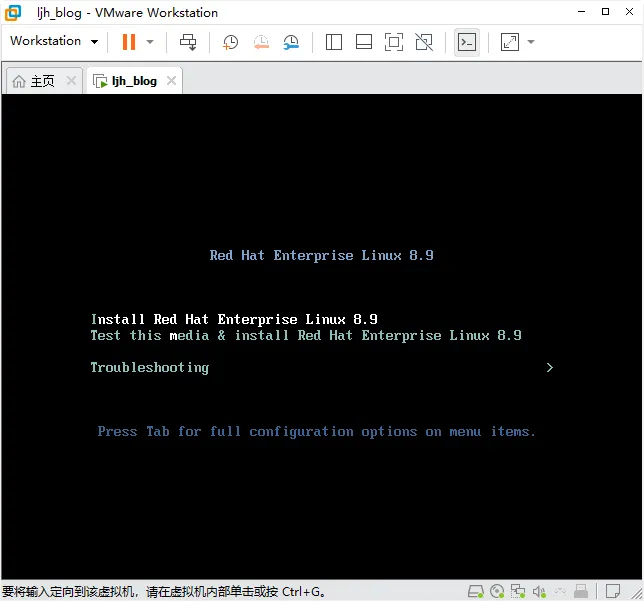Click the CD/DVD drive status icon
The image size is (644, 601).
click(x=497, y=592)
